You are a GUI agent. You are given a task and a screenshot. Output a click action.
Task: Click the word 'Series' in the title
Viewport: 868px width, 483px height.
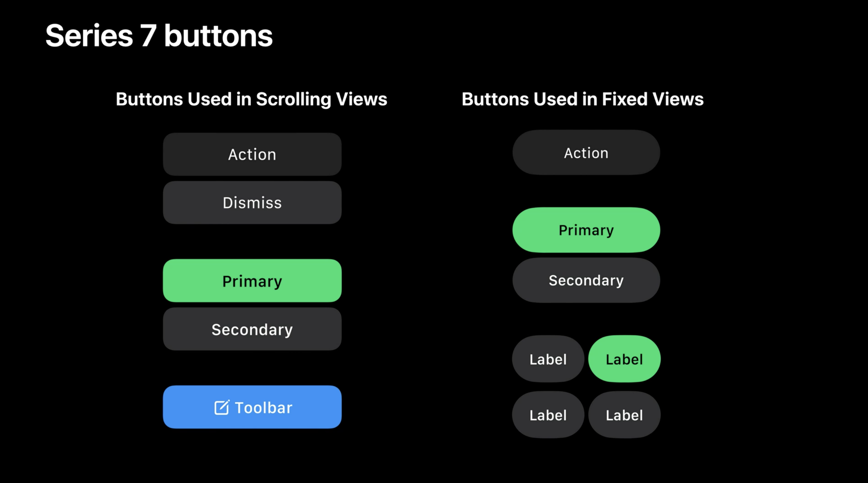click(x=89, y=36)
